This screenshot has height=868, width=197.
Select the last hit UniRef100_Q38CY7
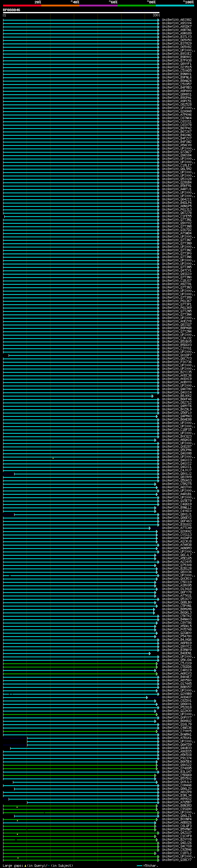[177, 860]
